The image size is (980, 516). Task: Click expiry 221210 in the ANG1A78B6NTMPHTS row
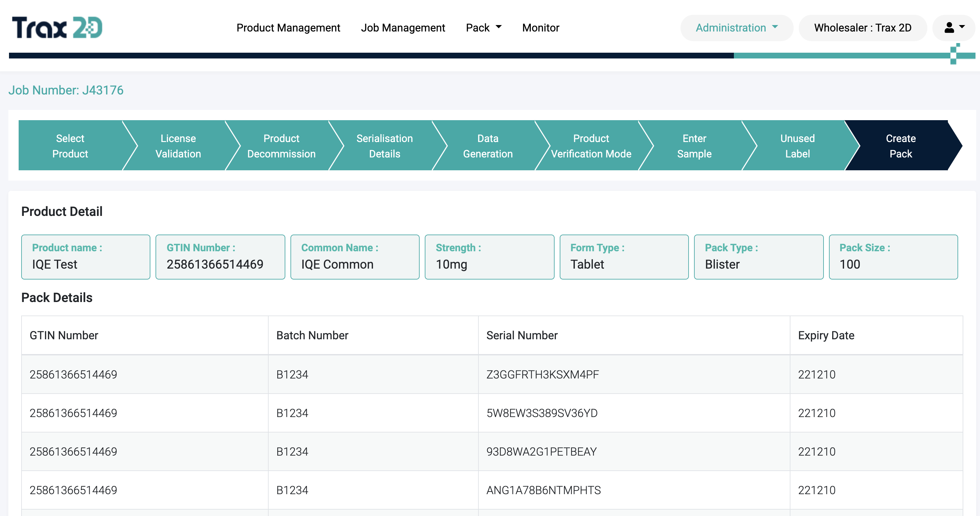point(817,490)
